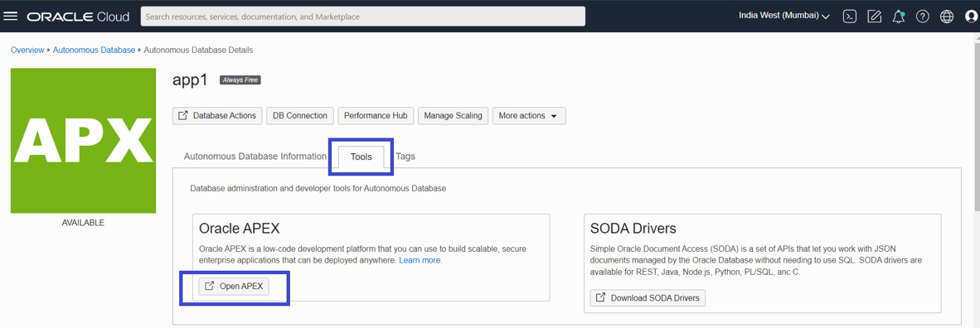Click the green APX database thumbnail
The image size is (980, 328).
click(83, 141)
